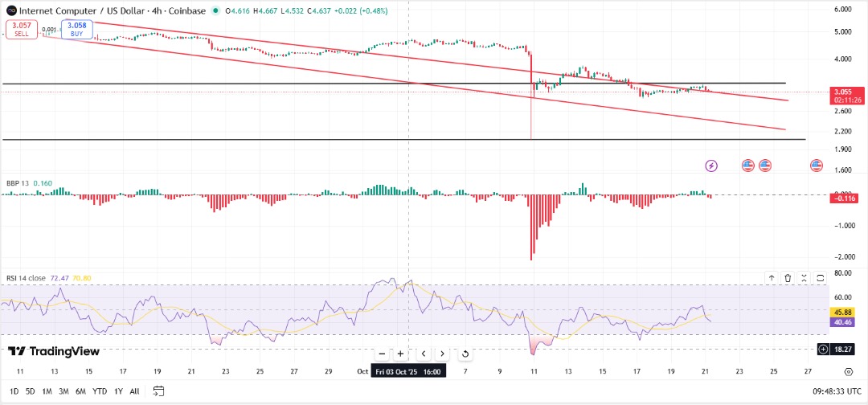Click the RSI value 72.47 in the legend
Image resolution: width=868 pixels, height=405 pixels.
(x=59, y=278)
